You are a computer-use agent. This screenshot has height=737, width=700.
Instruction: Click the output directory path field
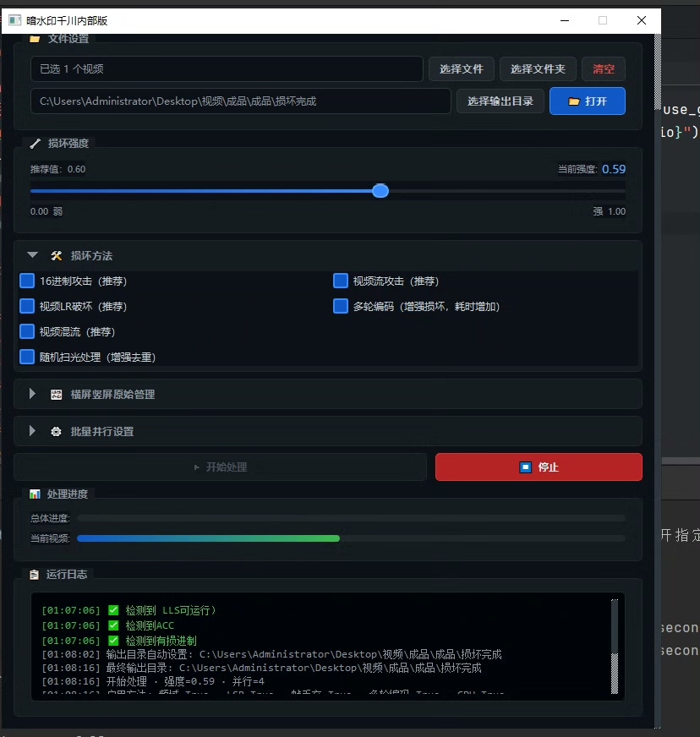[x=241, y=101]
